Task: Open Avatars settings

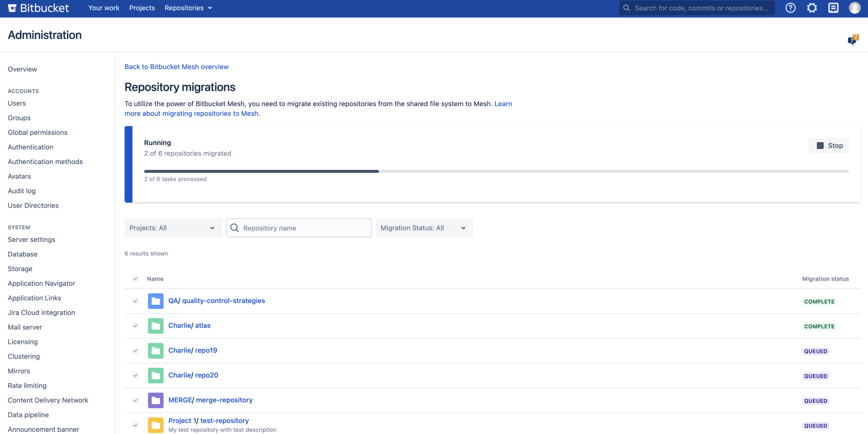Action: [20, 176]
